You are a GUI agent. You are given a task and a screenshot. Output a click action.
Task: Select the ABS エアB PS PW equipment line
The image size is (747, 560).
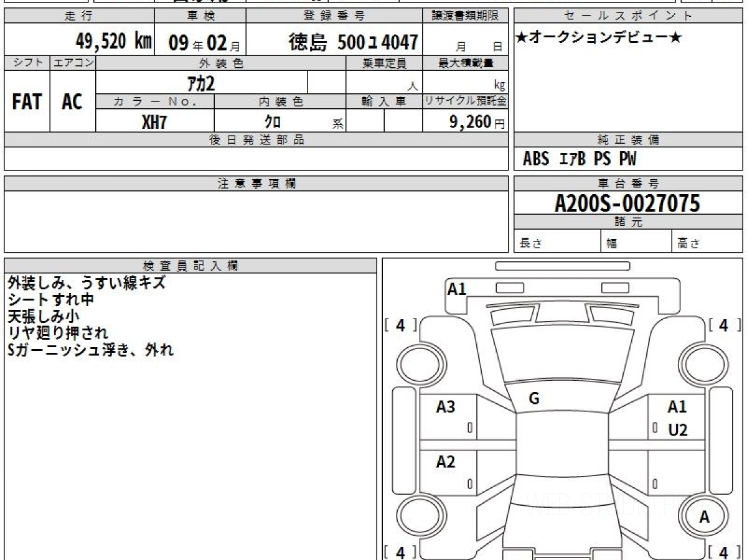(x=580, y=159)
